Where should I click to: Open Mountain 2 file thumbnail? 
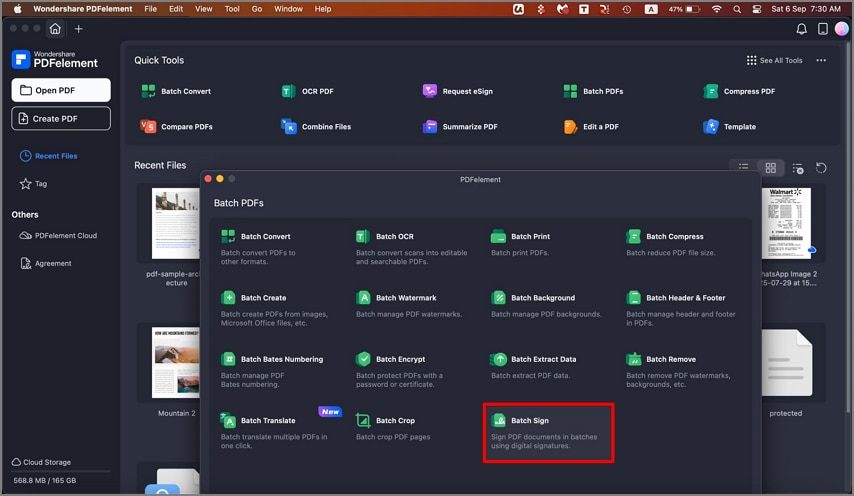pos(175,363)
